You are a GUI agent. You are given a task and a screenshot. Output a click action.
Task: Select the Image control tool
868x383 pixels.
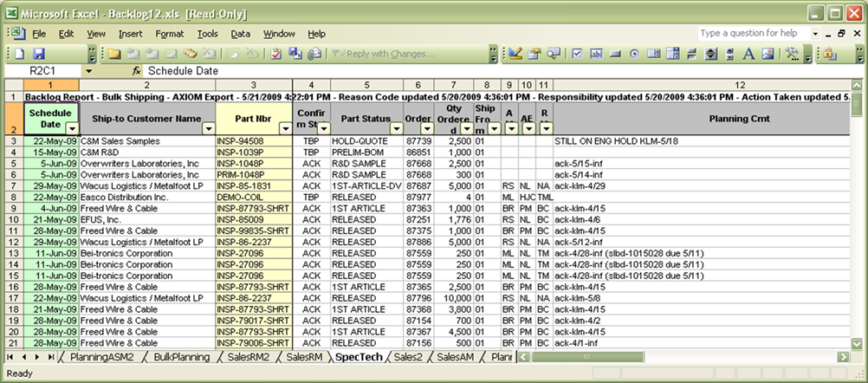(768, 54)
